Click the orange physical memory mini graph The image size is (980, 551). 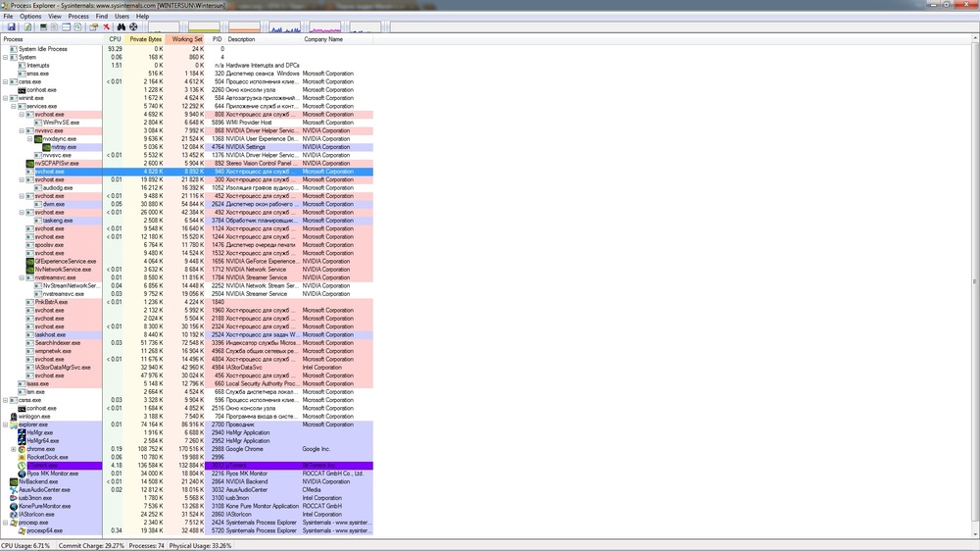[244, 27]
